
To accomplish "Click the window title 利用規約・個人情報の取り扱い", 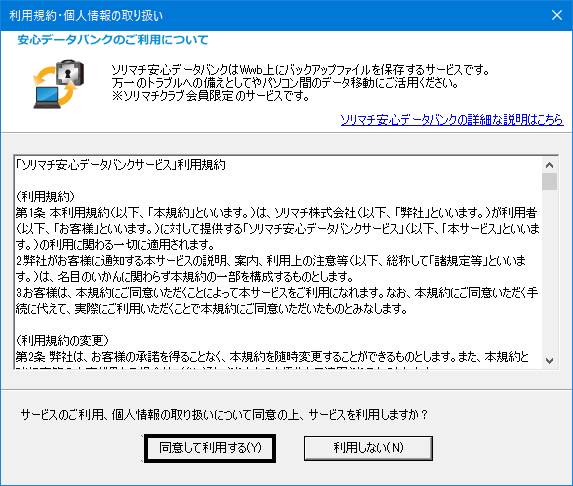I will [86, 15].
